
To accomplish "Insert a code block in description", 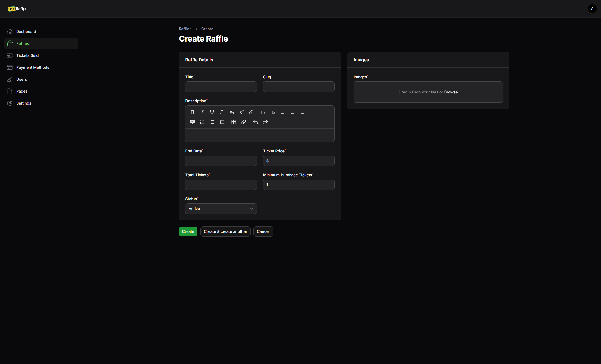I will pyautogui.click(x=202, y=122).
